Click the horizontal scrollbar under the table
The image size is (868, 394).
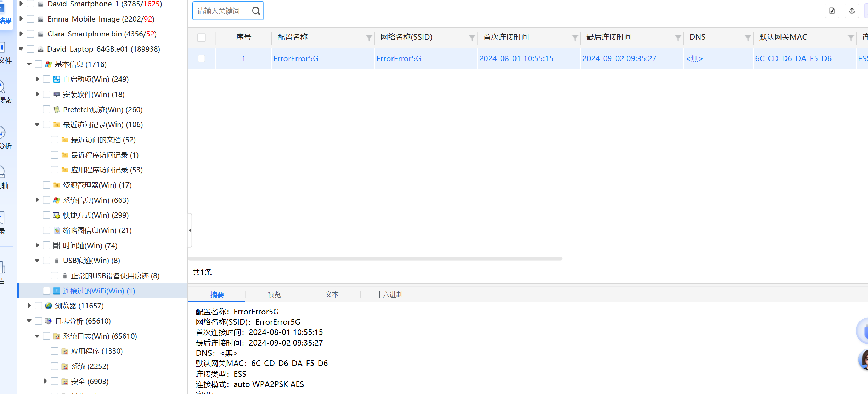[375, 258]
